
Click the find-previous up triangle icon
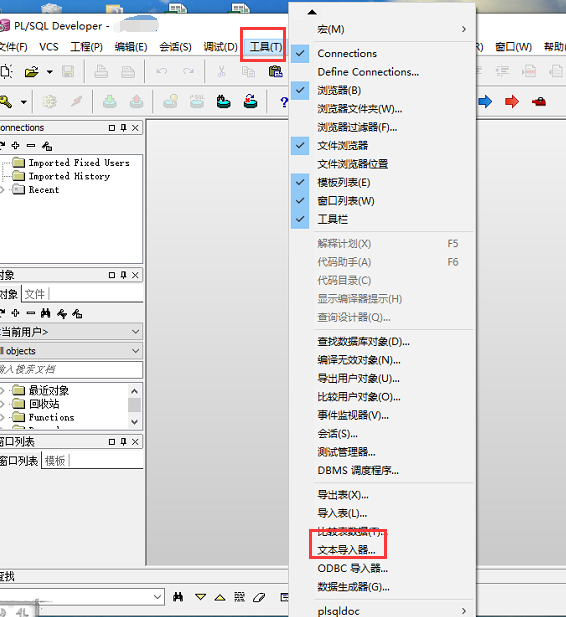[x=220, y=597]
